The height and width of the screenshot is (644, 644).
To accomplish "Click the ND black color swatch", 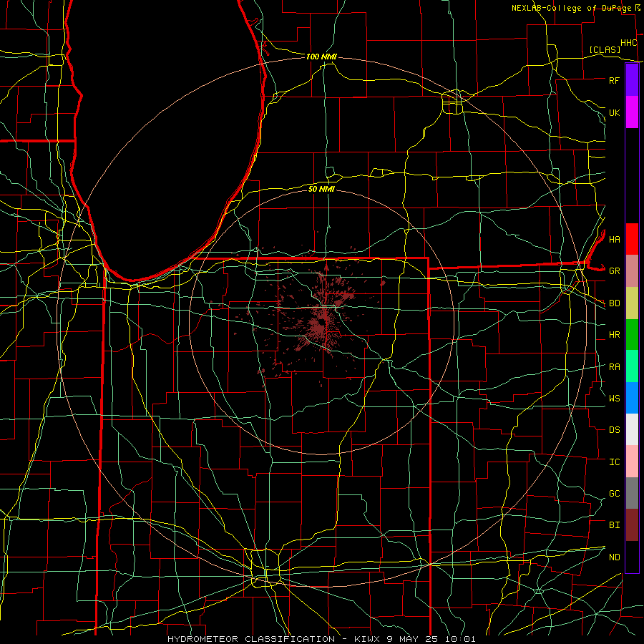I will pos(632,557).
